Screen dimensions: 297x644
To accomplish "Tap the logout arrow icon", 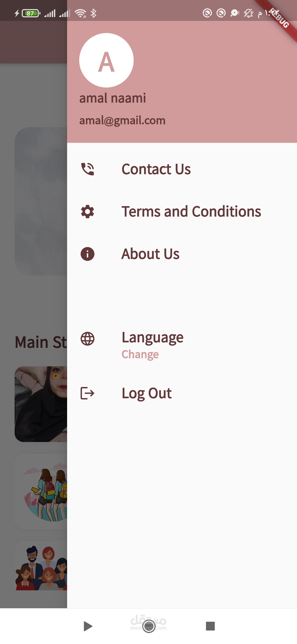I will [87, 393].
